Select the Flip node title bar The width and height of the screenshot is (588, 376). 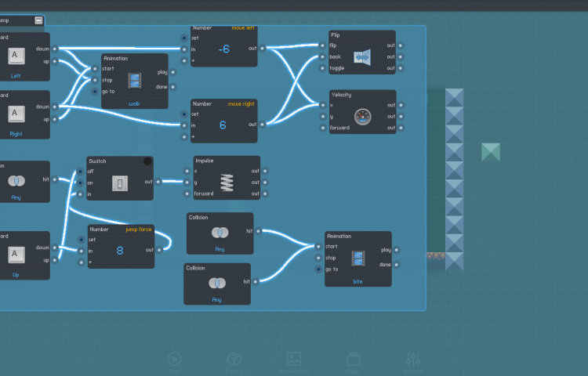(x=362, y=35)
